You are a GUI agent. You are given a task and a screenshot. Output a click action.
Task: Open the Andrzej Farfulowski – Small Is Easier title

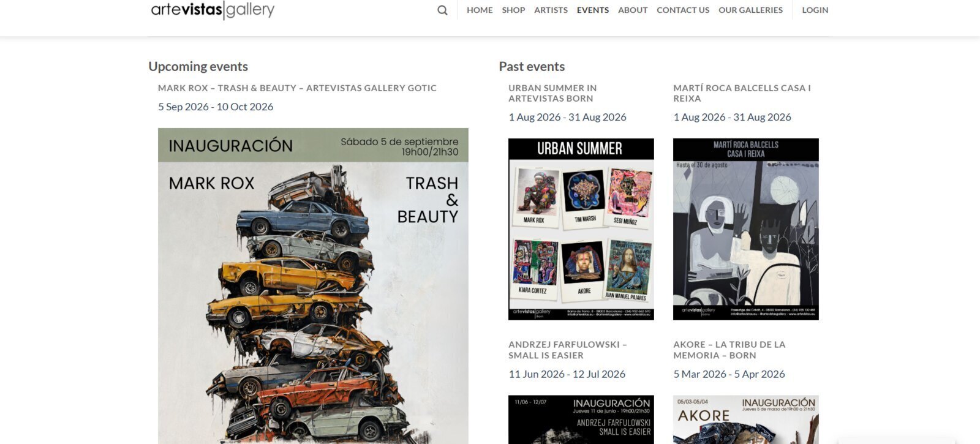[568, 350]
